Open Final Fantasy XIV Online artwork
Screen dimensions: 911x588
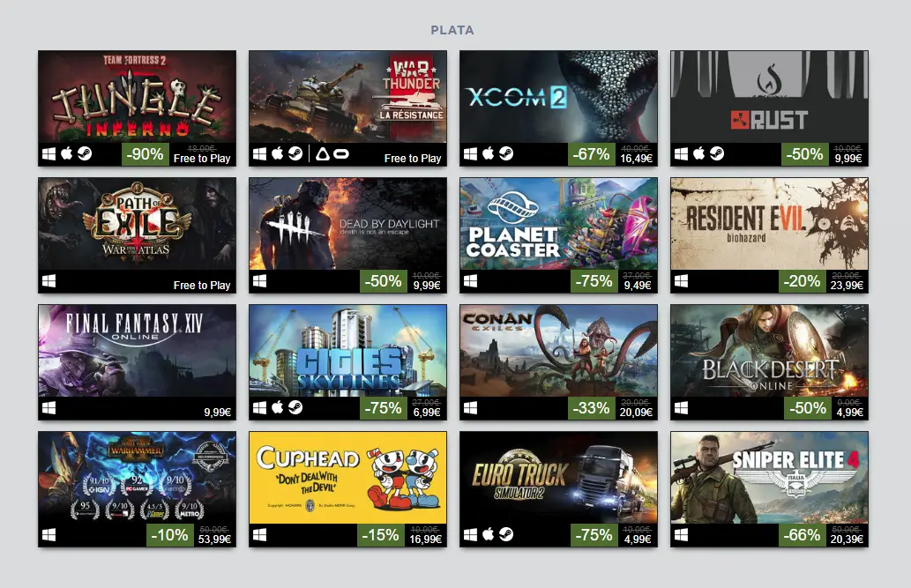click(137, 350)
